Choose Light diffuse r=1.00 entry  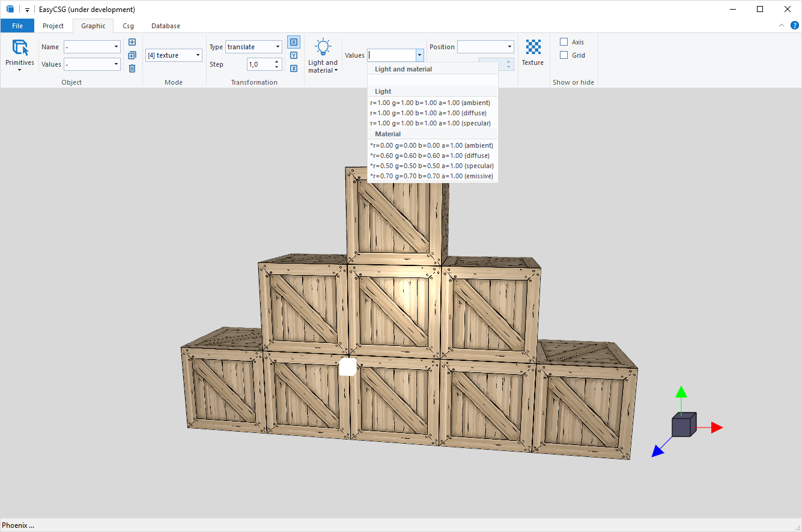[433, 113]
